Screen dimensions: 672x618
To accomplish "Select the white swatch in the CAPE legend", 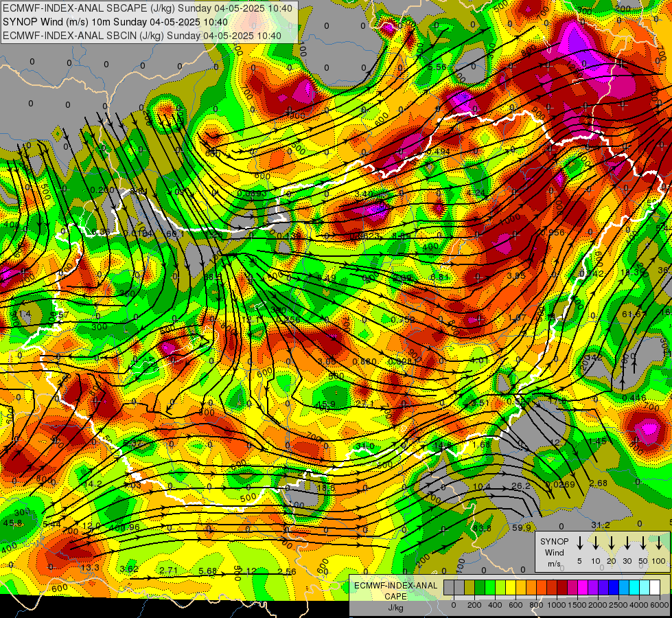I will [x=654, y=588].
